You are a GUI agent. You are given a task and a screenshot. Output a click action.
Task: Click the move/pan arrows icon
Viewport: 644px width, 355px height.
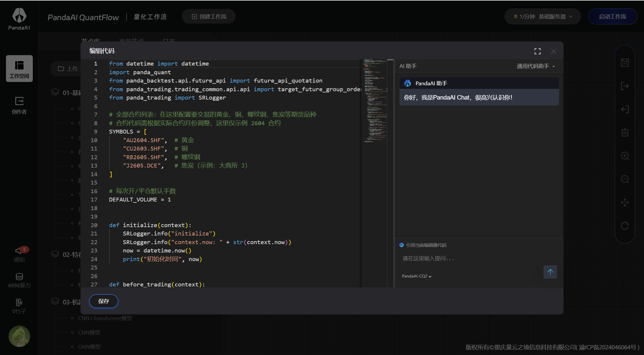[x=625, y=203]
